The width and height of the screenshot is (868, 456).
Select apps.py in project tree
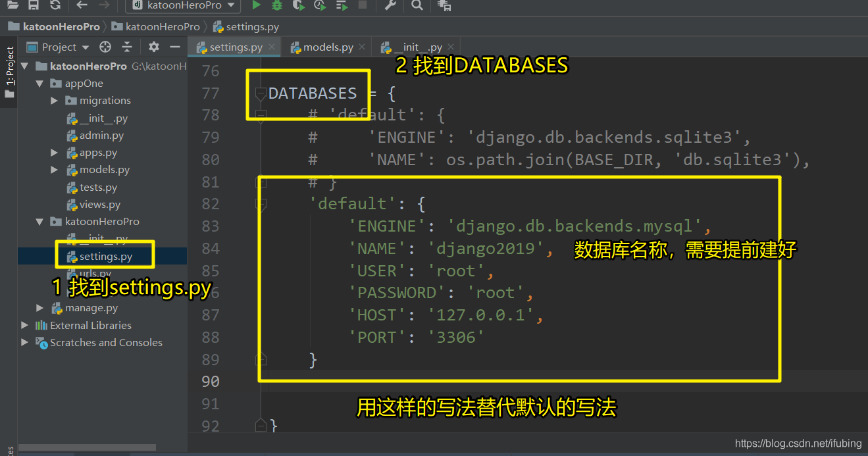pos(98,153)
